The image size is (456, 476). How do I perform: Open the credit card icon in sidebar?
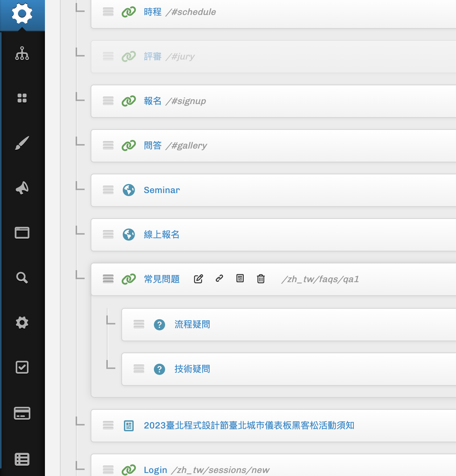point(22,413)
